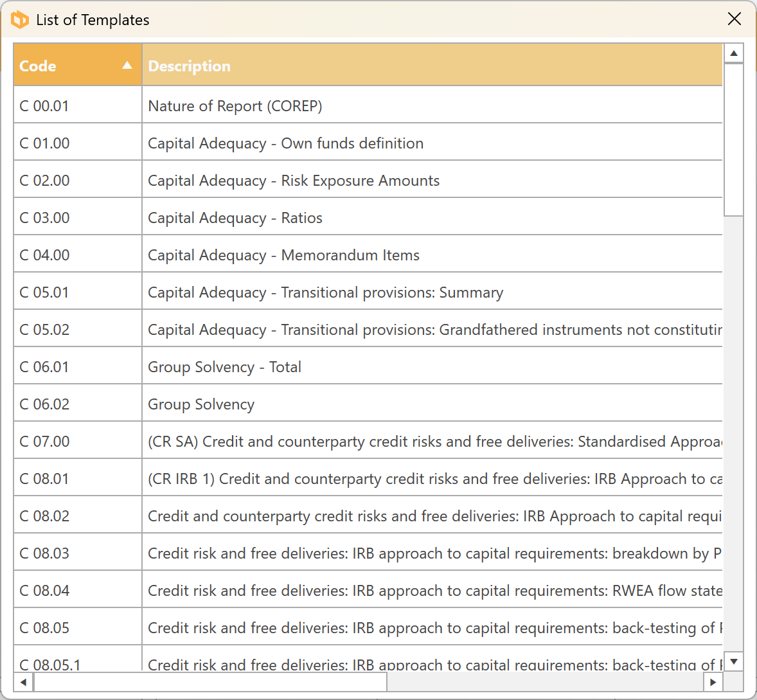Sort by the Code column header
The height and width of the screenshot is (700, 757).
(x=78, y=65)
